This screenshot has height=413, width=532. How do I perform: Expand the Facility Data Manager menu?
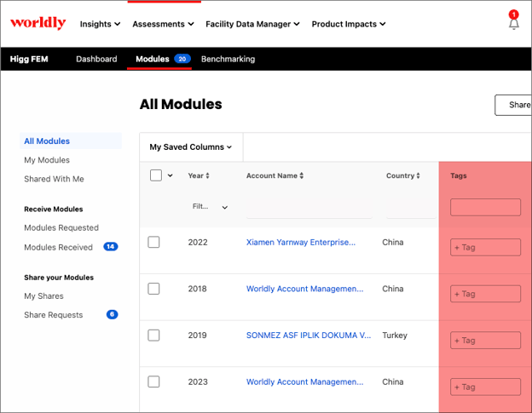point(252,24)
